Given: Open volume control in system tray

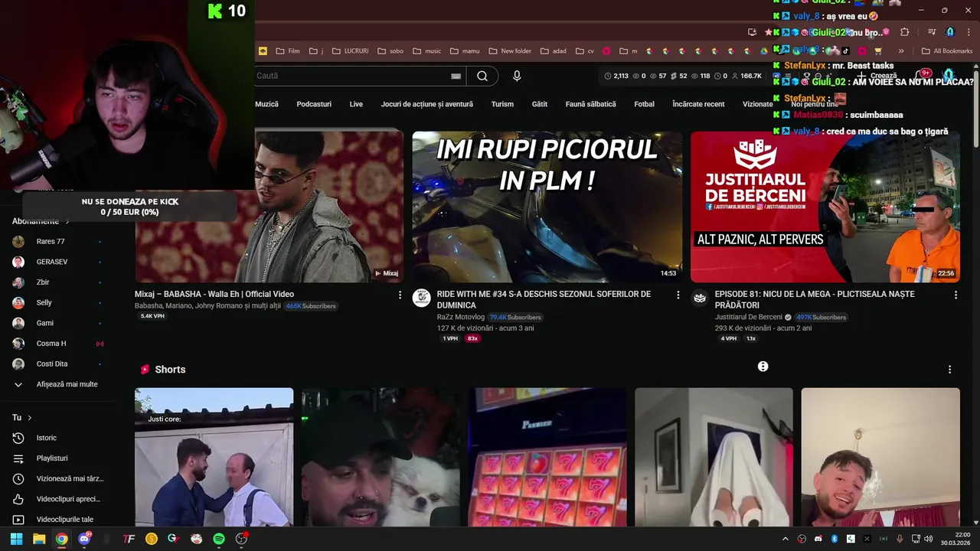Looking at the screenshot, I should pos(929,539).
